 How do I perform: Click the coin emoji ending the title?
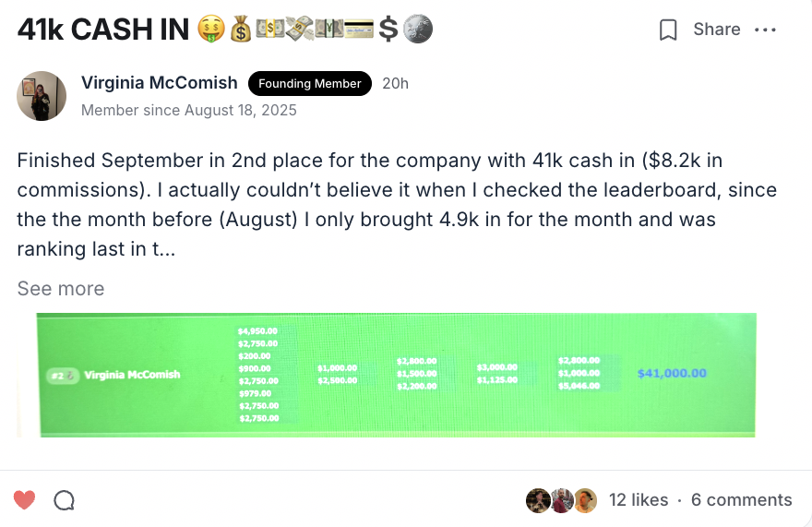point(418,29)
